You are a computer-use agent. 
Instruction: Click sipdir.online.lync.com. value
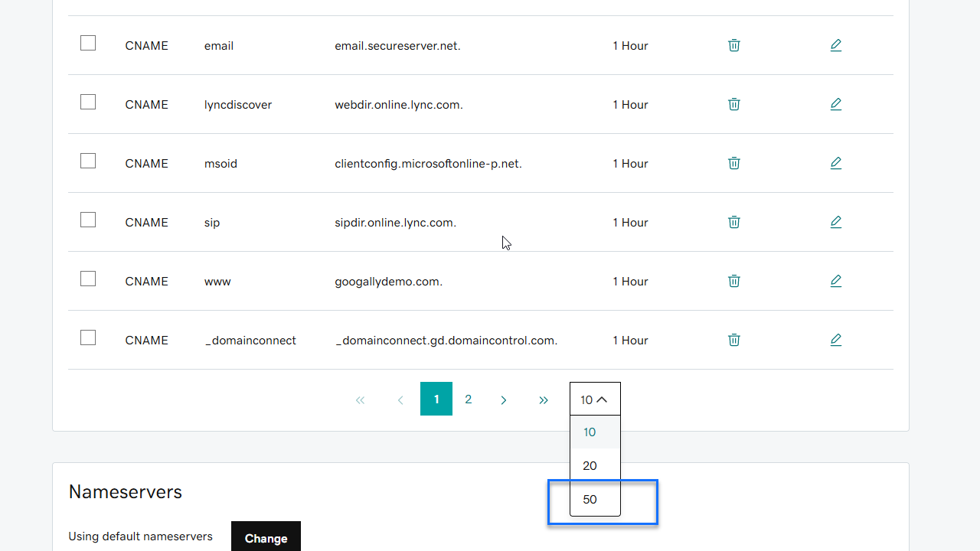(395, 223)
